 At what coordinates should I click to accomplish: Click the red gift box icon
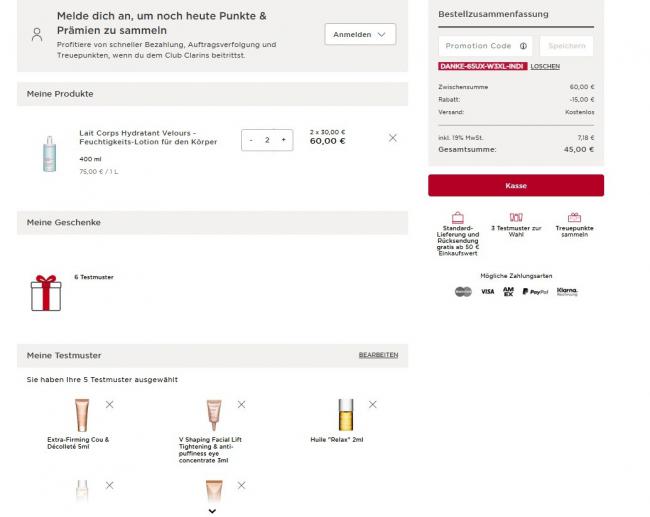[46, 292]
